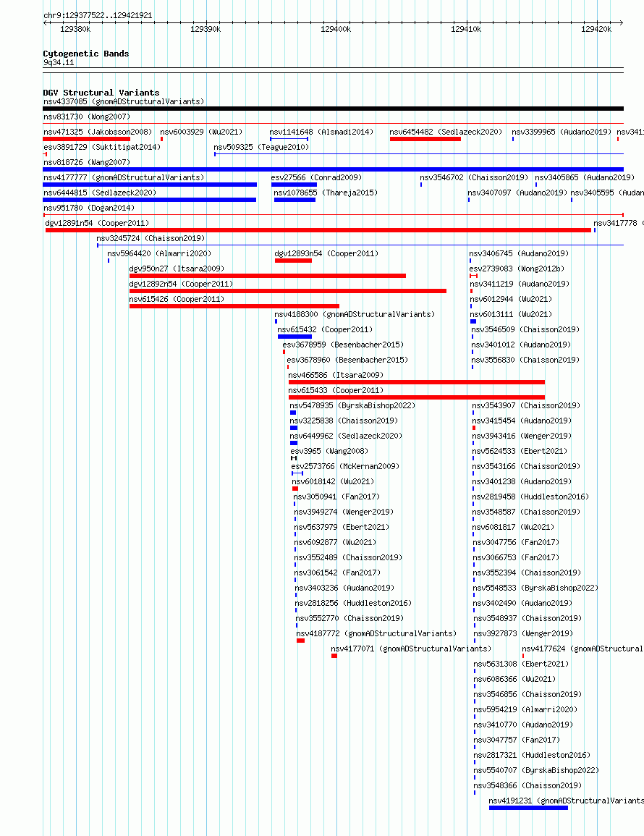Open nsv3949274 (Wenger2019) label
The height and width of the screenshot is (836, 644).
pyautogui.click(x=344, y=512)
